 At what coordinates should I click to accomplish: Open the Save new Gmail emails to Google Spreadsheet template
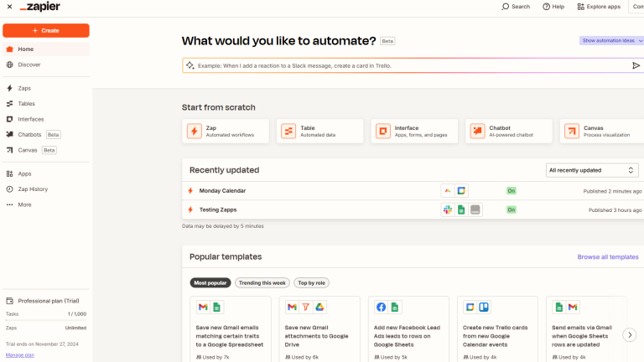pos(231,329)
